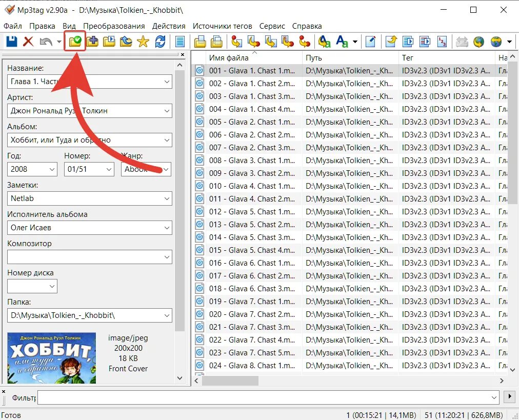Click the filter options arrow button

509,396
